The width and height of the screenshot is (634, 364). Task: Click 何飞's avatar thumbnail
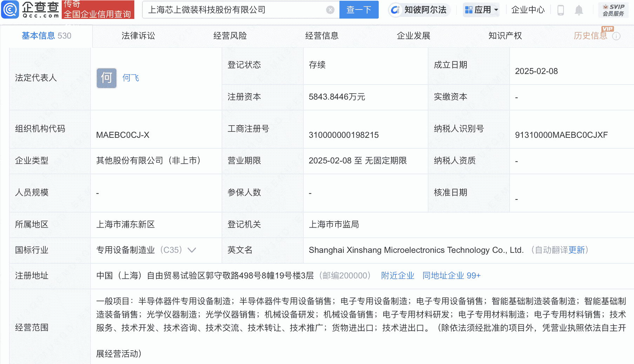106,78
